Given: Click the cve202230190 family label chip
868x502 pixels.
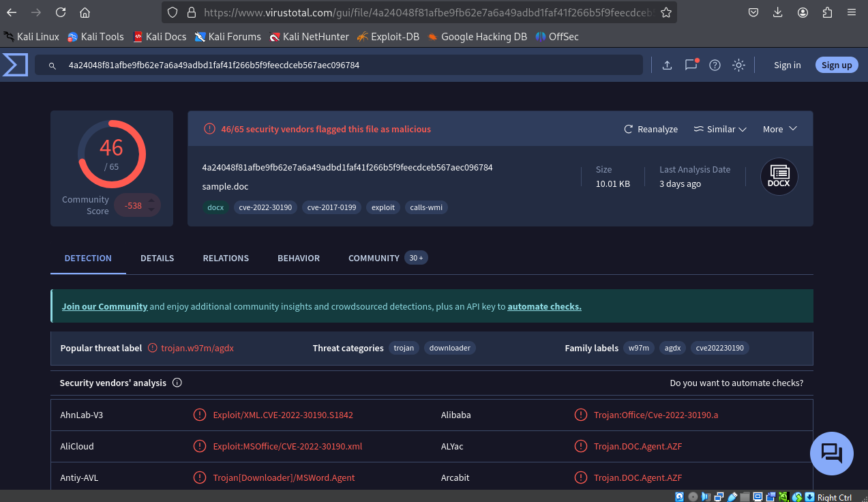Looking at the screenshot, I should pos(720,348).
